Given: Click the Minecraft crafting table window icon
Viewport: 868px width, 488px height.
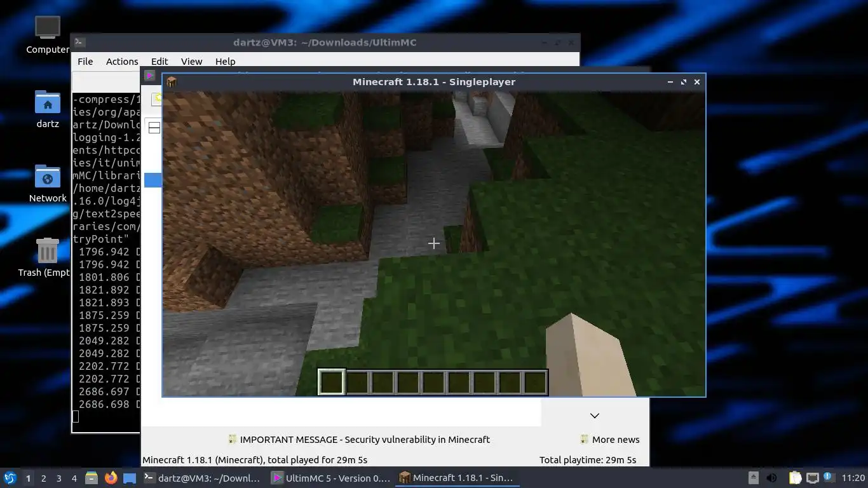Looking at the screenshot, I should (171, 82).
